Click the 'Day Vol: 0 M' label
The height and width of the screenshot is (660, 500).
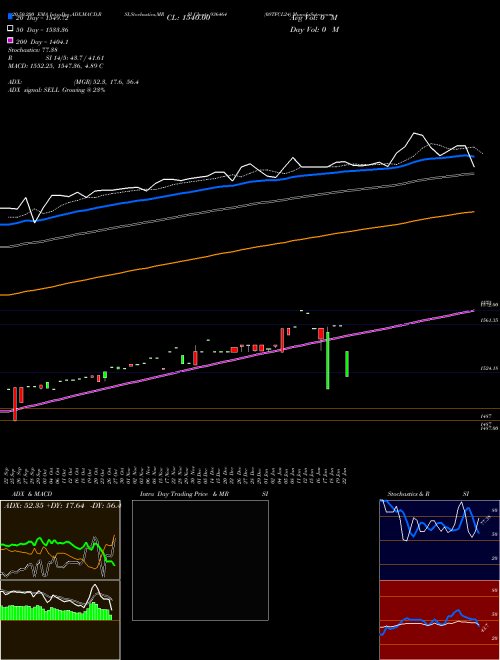pos(314,29)
